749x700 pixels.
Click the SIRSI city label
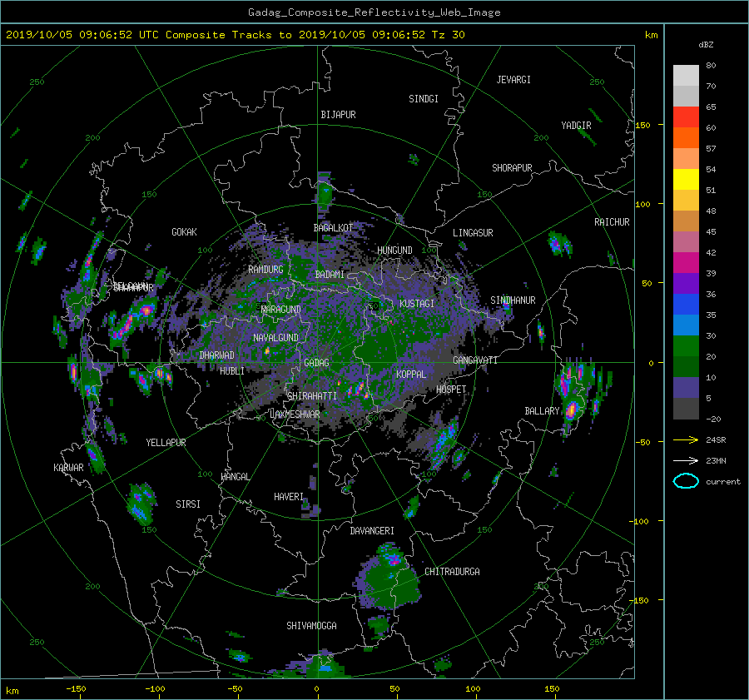click(188, 504)
